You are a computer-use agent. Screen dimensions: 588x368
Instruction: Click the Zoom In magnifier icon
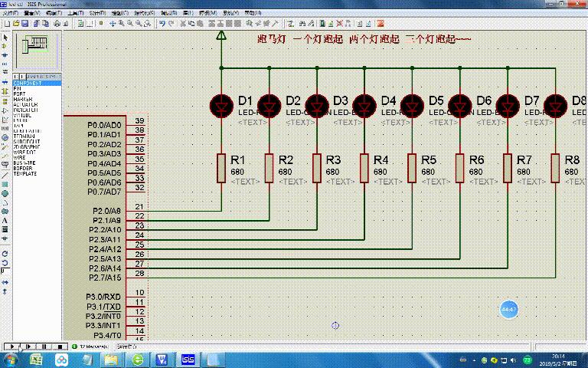(x=122, y=23)
